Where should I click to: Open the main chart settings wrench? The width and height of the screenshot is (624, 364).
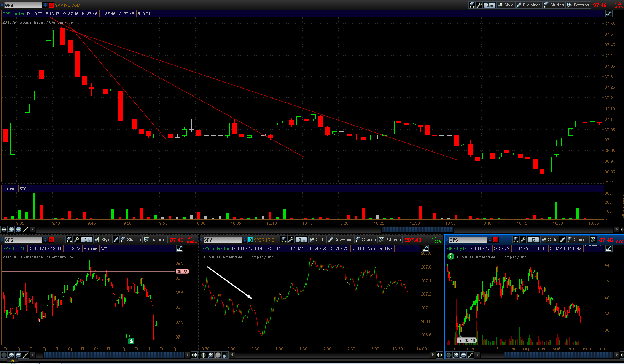point(479,5)
